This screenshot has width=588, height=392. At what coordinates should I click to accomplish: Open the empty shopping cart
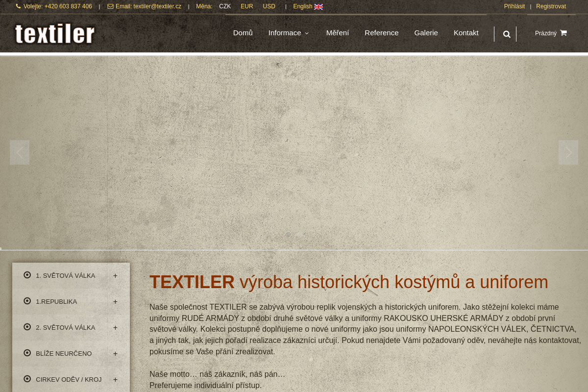(551, 33)
